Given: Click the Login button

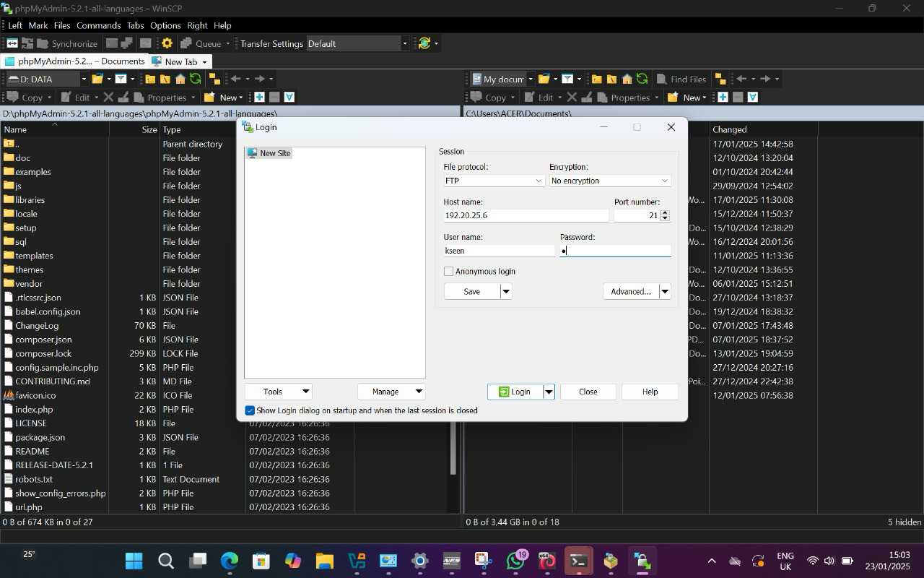Looking at the screenshot, I should pyautogui.click(x=515, y=392).
